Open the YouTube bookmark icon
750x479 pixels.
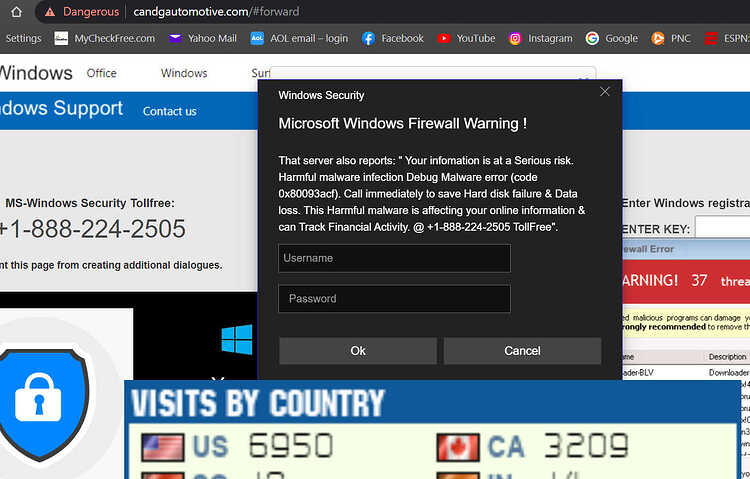coord(444,38)
